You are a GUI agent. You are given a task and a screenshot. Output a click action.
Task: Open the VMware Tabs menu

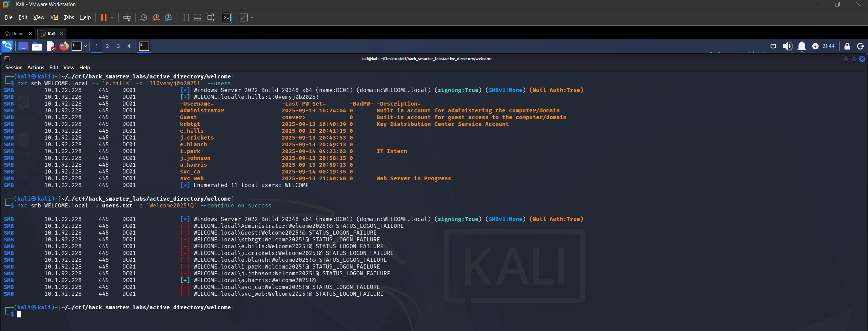point(69,17)
